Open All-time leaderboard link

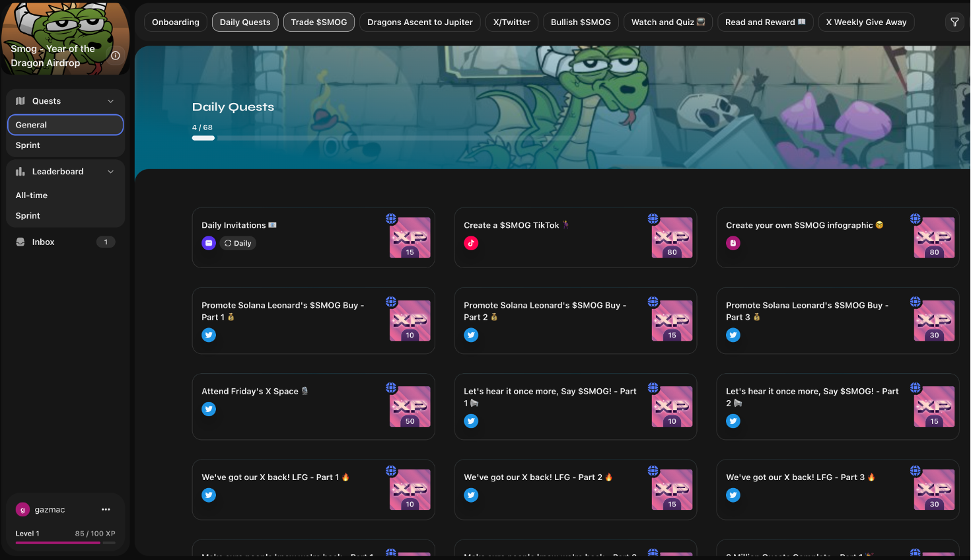pos(32,195)
